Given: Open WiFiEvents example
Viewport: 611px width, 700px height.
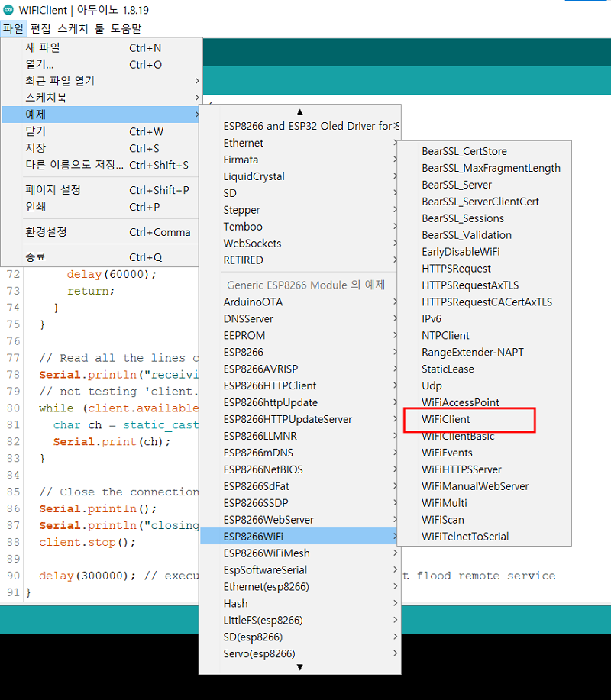Looking at the screenshot, I should pyautogui.click(x=484, y=453).
